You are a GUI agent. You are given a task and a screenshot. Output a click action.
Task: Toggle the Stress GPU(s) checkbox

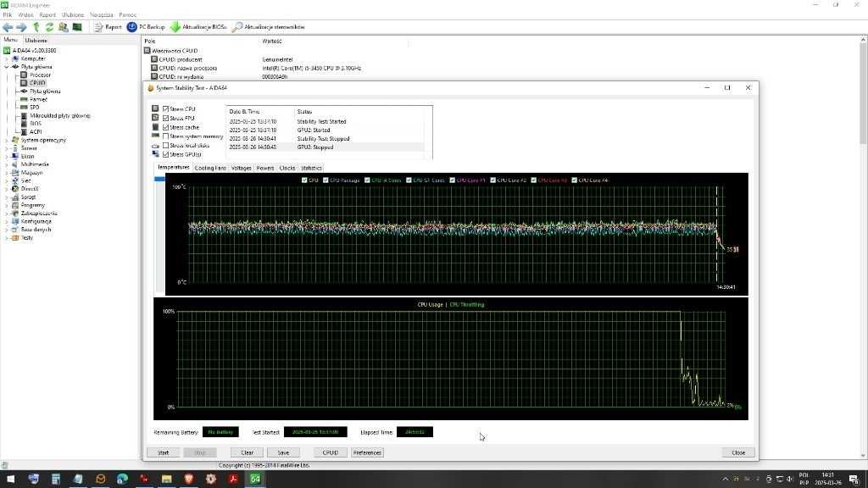point(165,154)
